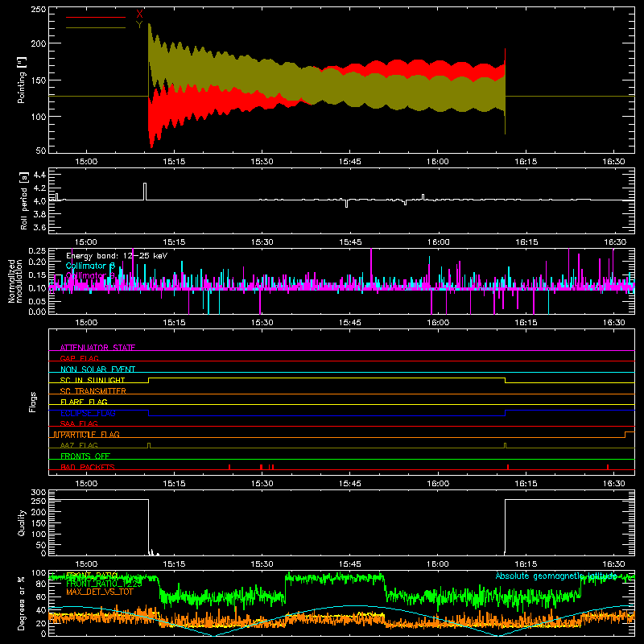Click the 3.8 tick on Roll period axis
644x644 pixels.
[39, 214]
